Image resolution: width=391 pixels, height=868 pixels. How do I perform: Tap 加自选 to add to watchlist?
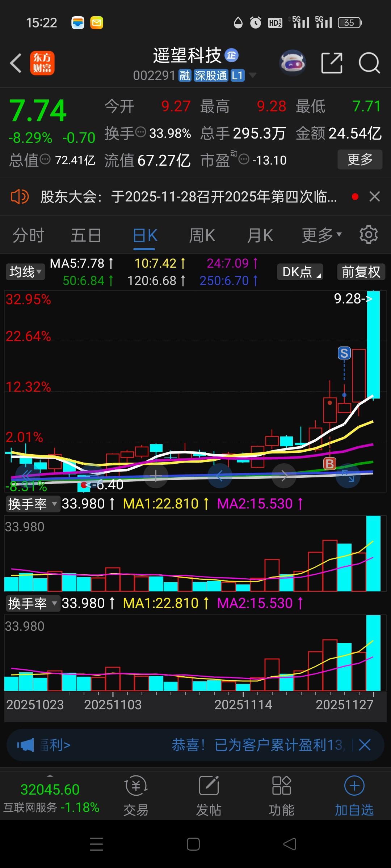354,796
